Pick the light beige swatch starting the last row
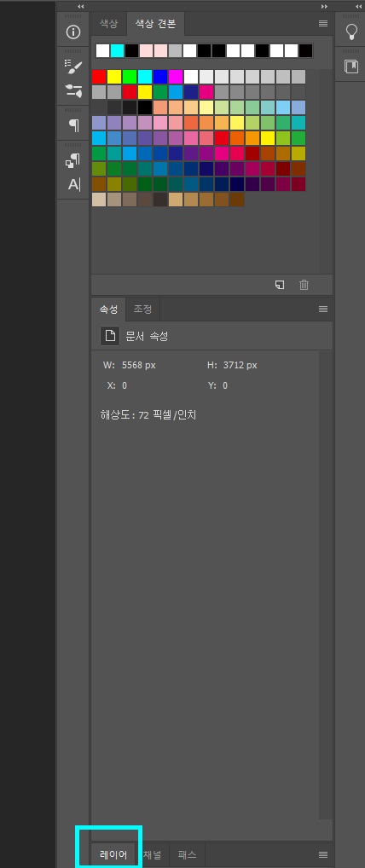Image resolution: width=365 pixels, height=868 pixels. tap(99, 200)
